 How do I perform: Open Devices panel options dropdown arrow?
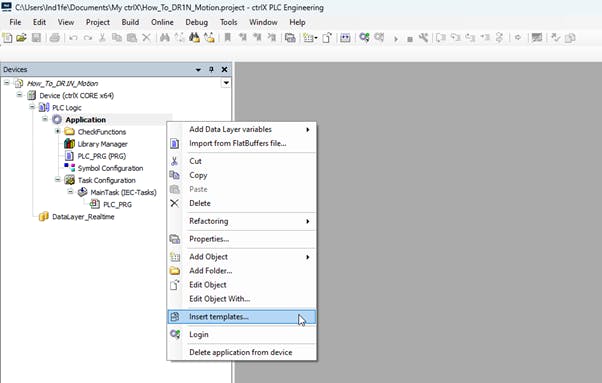(198, 69)
